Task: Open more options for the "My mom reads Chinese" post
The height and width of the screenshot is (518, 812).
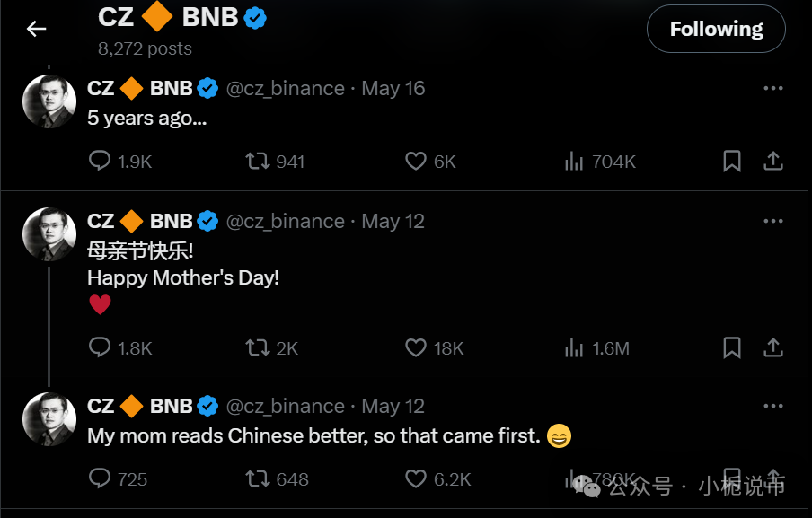Action: [x=772, y=406]
